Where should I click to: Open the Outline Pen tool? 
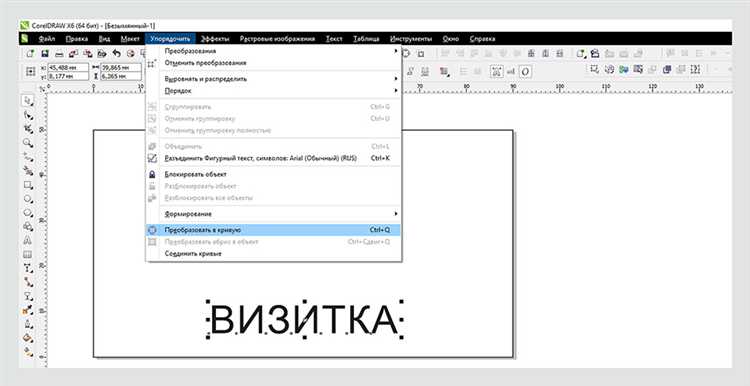click(28, 324)
